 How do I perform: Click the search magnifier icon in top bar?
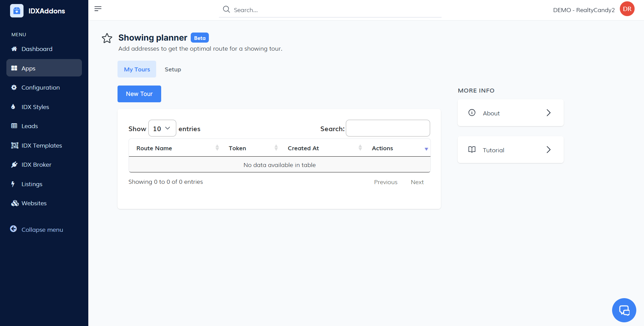[x=227, y=9]
